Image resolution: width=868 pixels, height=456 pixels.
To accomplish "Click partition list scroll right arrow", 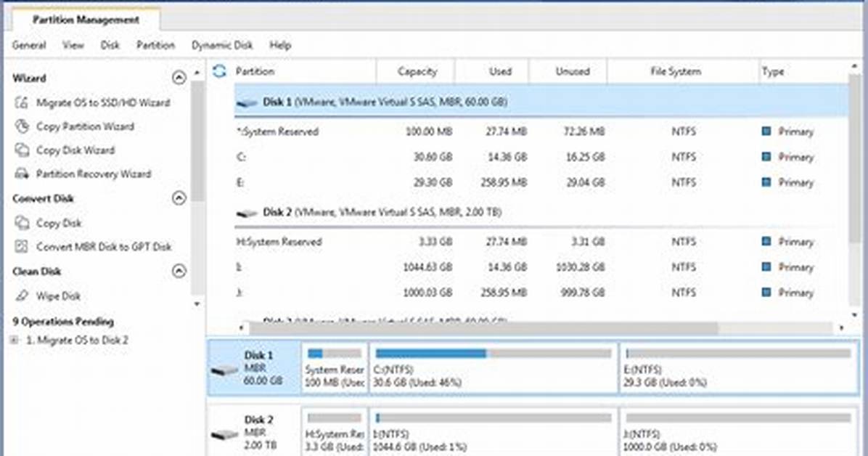I will point(841,328).
